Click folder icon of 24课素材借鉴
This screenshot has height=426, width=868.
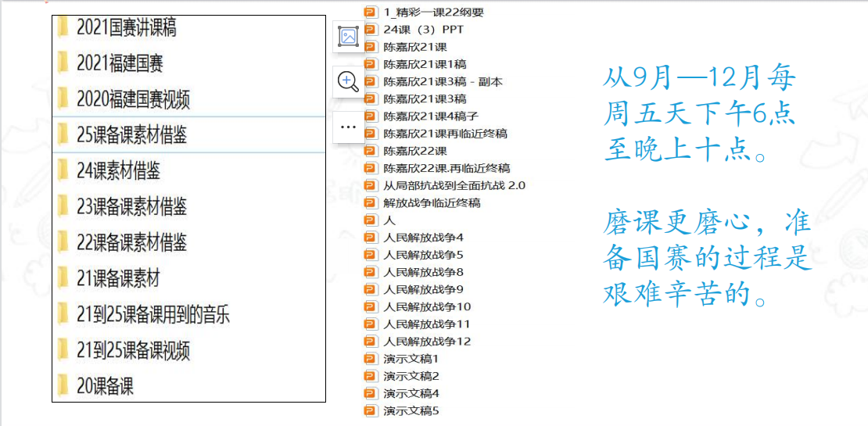pyautogui.click(x=63, y=170)
